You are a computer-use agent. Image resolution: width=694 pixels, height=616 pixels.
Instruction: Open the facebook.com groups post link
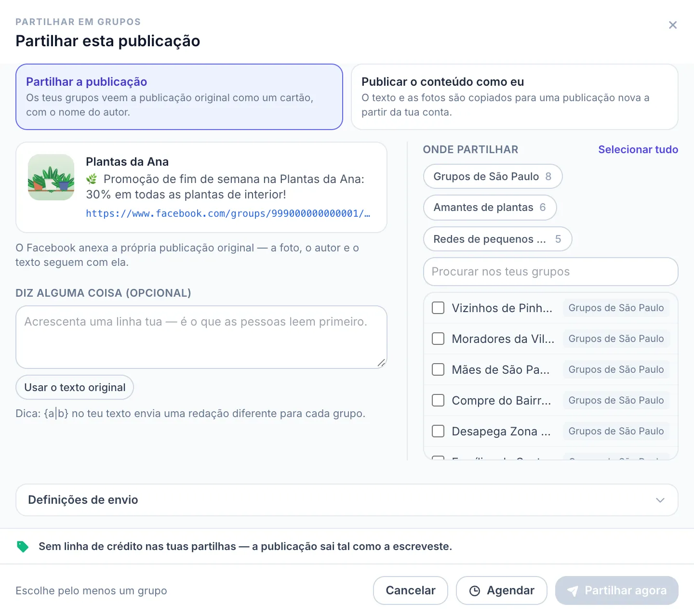(x=228, y=213)
